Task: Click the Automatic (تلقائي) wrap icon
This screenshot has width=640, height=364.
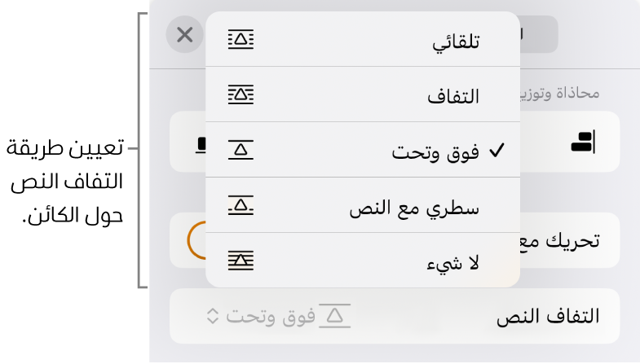Action: click(x=241, y=39)
